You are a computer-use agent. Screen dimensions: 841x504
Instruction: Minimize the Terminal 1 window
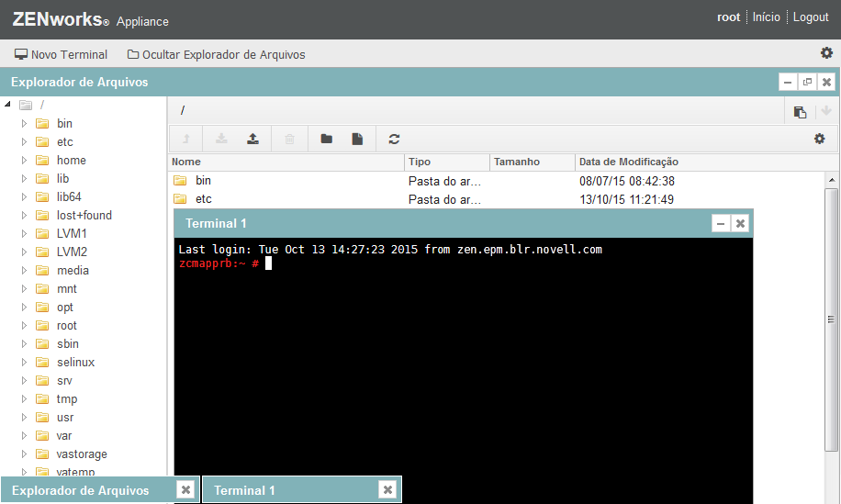coord(721,224)
